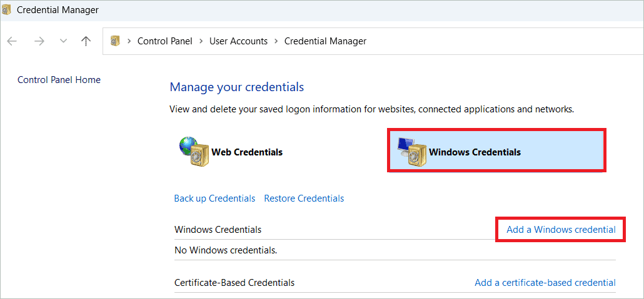Click 'No Windows credentials.' text
644x299 pixels.
click(x=226, y=250)
